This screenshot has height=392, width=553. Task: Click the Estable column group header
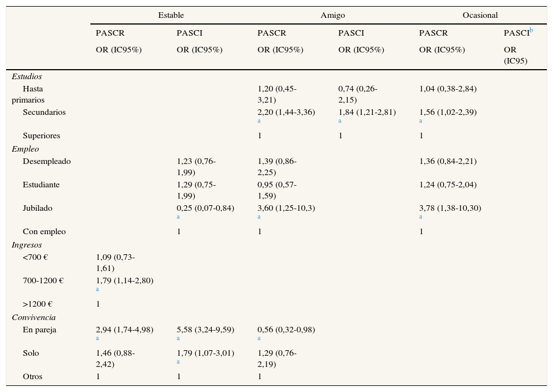click(x=171, y=16)
